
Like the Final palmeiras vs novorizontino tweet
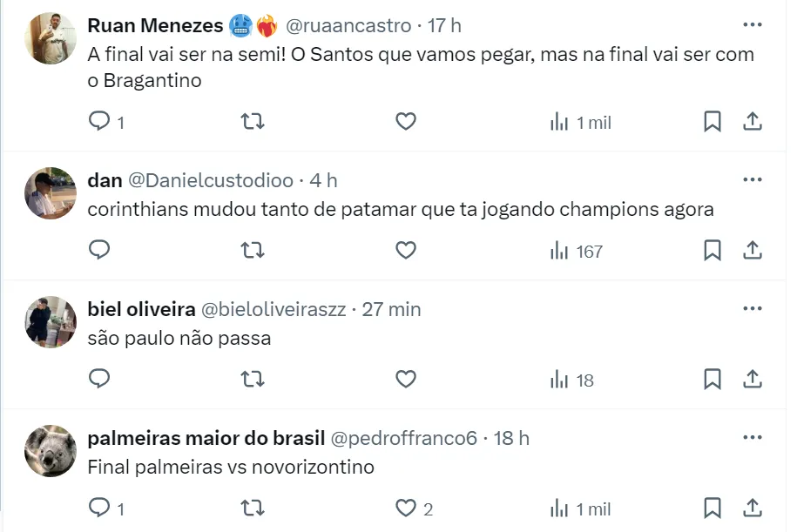(406, 508)
